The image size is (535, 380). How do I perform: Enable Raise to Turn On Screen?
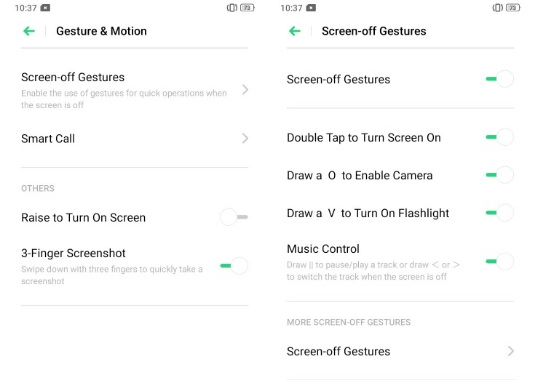[234, 217]
